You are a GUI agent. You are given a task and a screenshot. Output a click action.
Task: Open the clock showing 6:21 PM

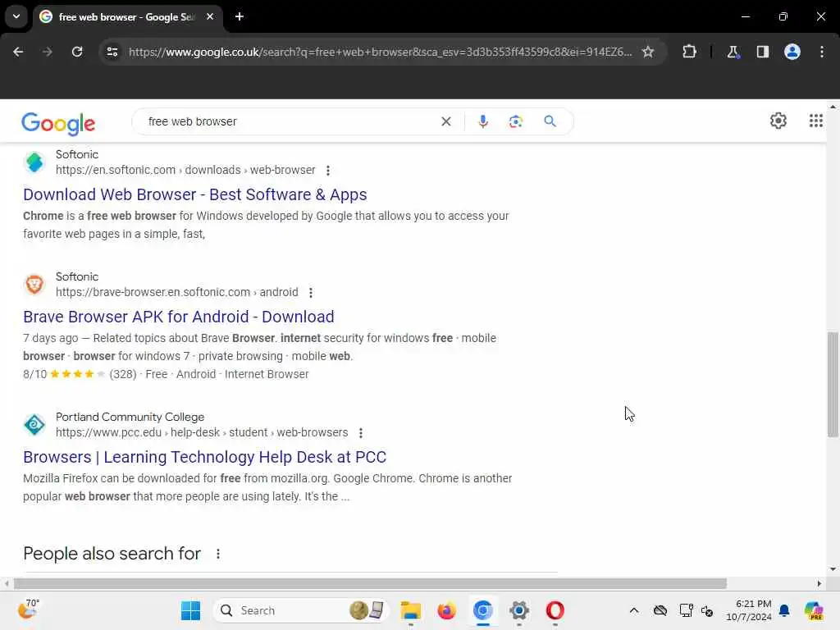[x=749, y=610]
